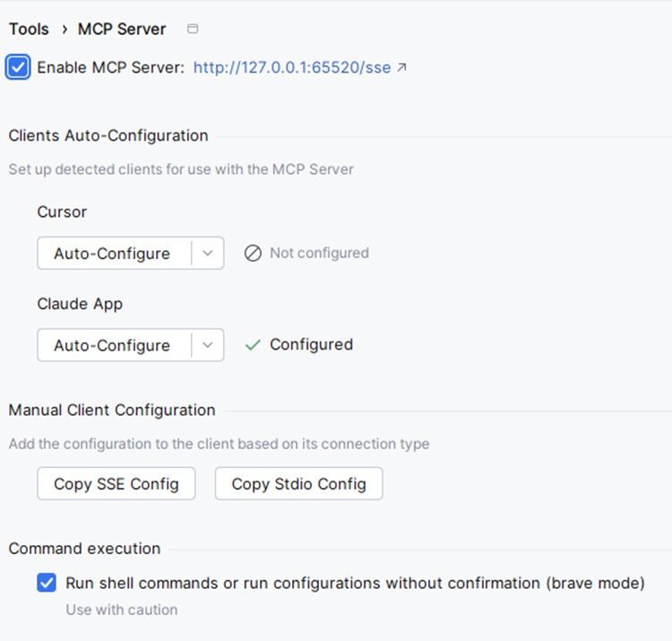The image size is (672, 641).
Task: Click the Configured status text
Action: point(311,345)
